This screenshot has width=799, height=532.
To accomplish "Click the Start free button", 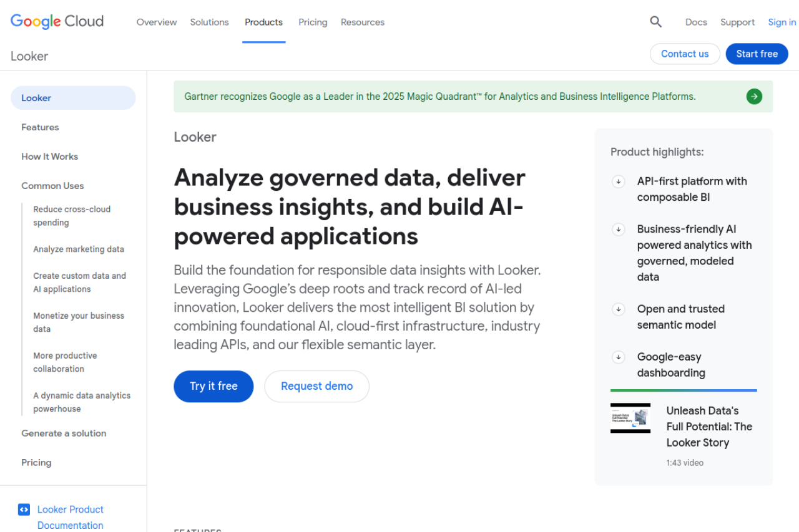I will point(757,54).
